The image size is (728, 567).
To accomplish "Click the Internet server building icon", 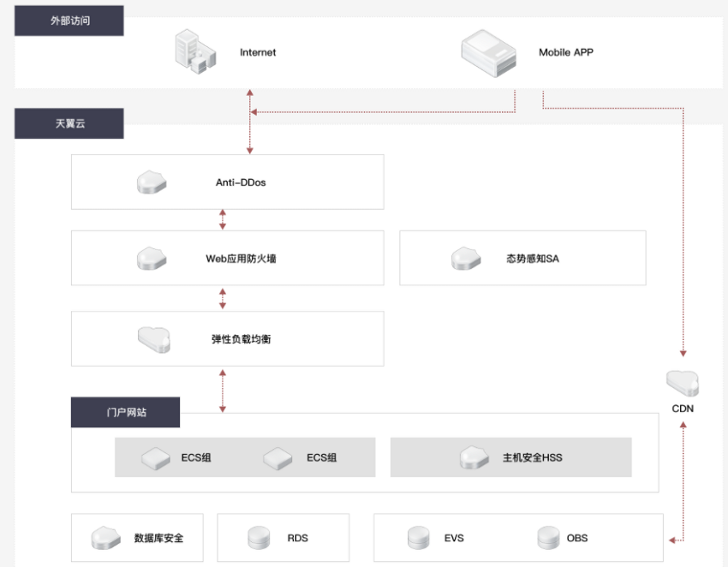I will click(x=195, y=51).
